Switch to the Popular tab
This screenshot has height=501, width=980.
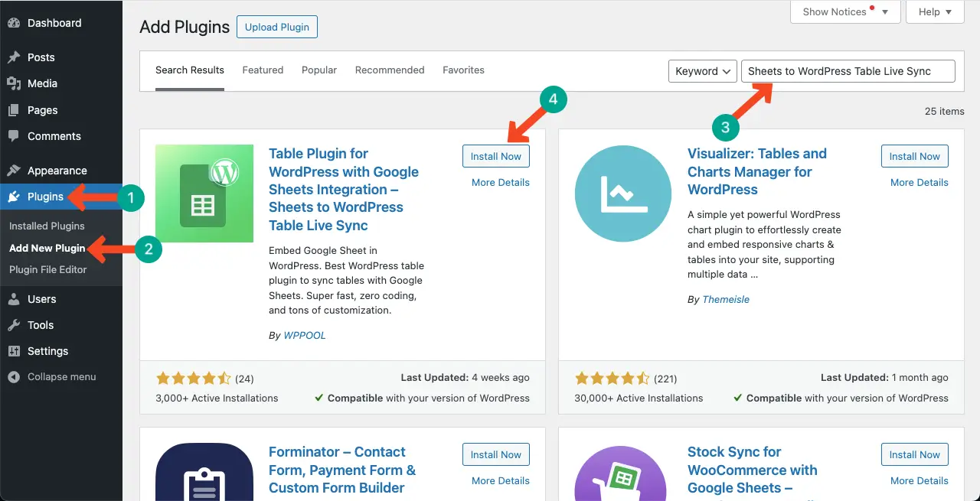coord(319,70)
